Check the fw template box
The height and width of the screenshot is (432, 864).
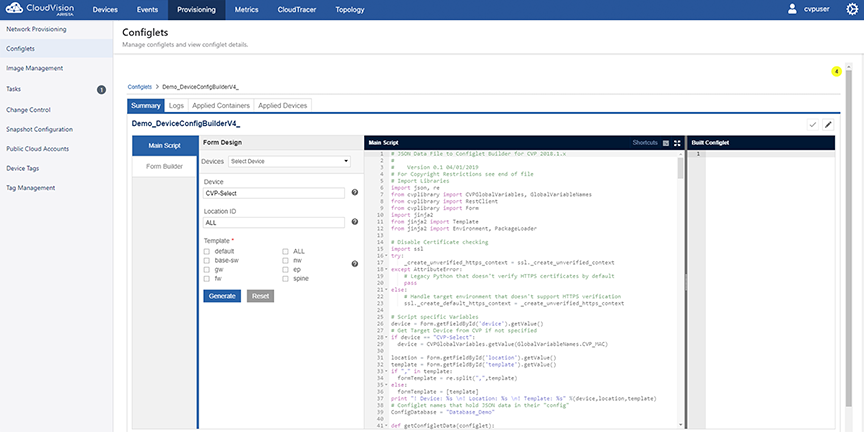click(207, 279)
